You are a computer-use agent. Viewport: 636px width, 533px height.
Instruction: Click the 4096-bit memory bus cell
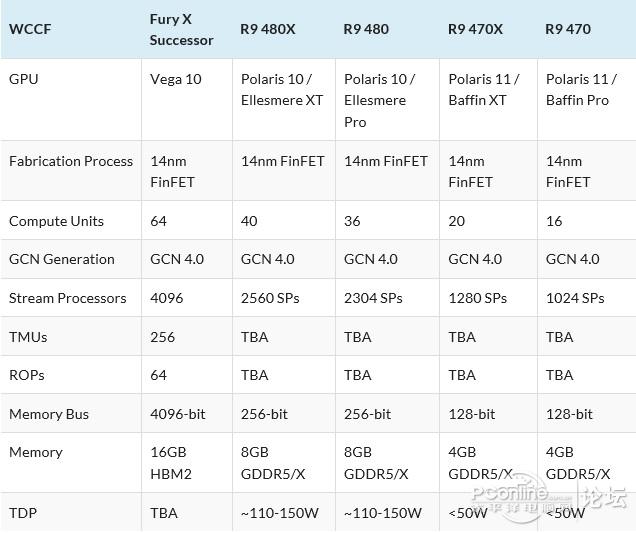(x=177, y=414)
